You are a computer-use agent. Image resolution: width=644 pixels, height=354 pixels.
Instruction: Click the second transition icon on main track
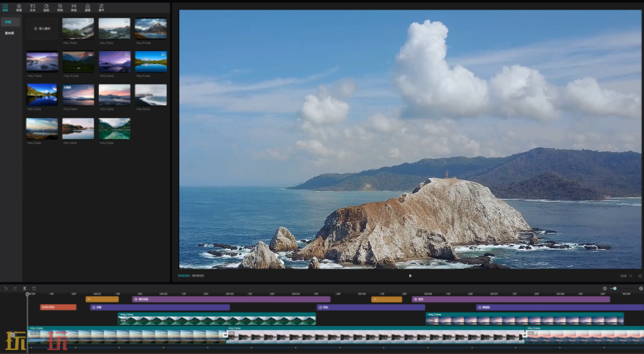tap(524, 335)
